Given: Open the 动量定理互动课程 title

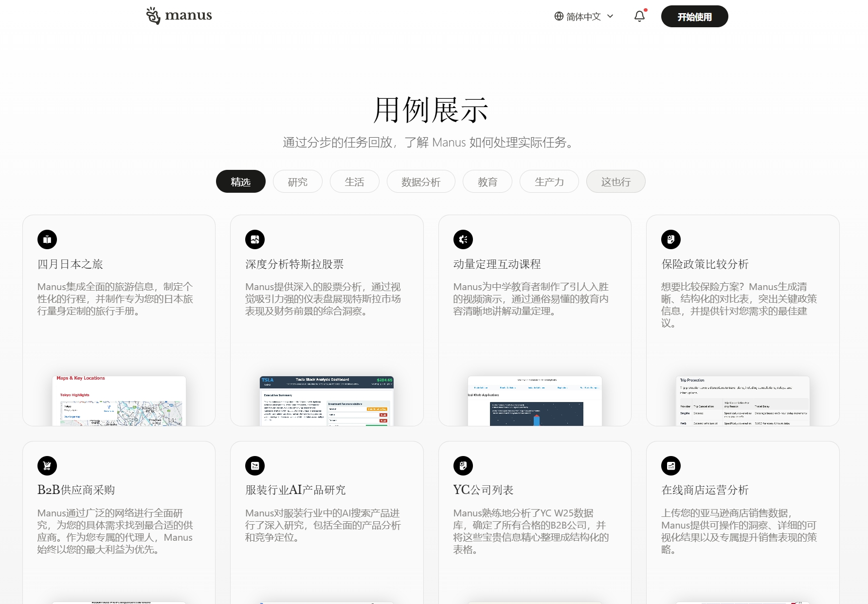Looking at the screenshot, I should (x=497, y=264).
